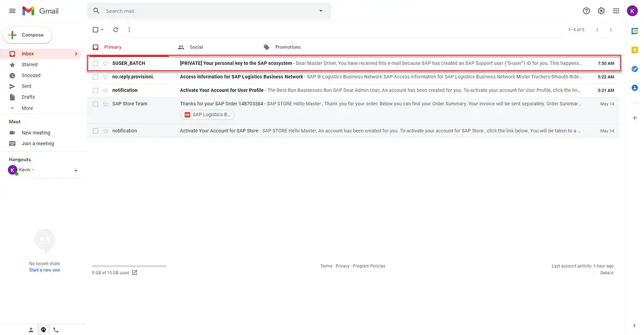The image size is (644, 335).
Task: Open the Settings gear icon
Action: [x=601, y=11]
